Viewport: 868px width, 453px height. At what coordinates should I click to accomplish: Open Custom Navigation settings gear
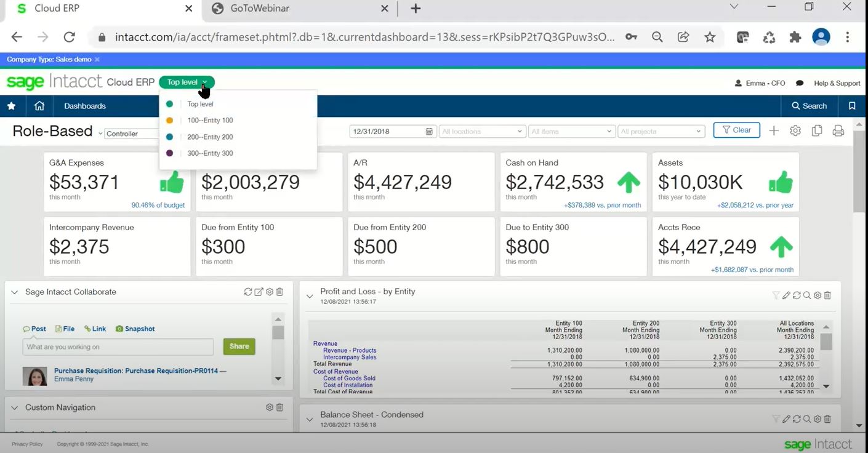269,407
